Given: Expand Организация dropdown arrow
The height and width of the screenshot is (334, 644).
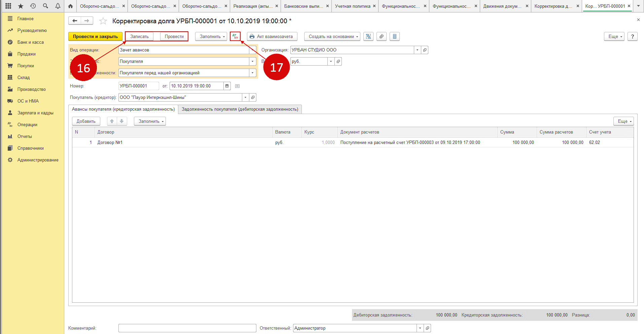Looking at the screenshot, I should 417,50.
